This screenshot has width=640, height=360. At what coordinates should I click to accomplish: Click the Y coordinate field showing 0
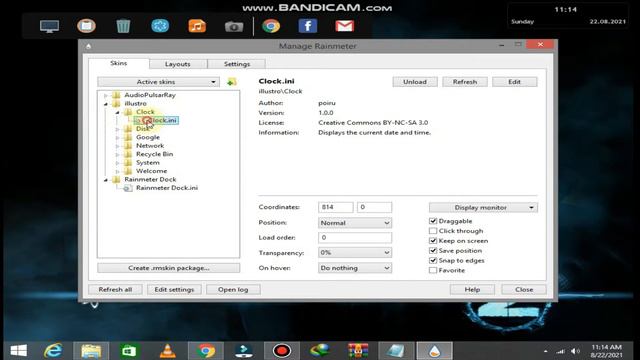374,207
